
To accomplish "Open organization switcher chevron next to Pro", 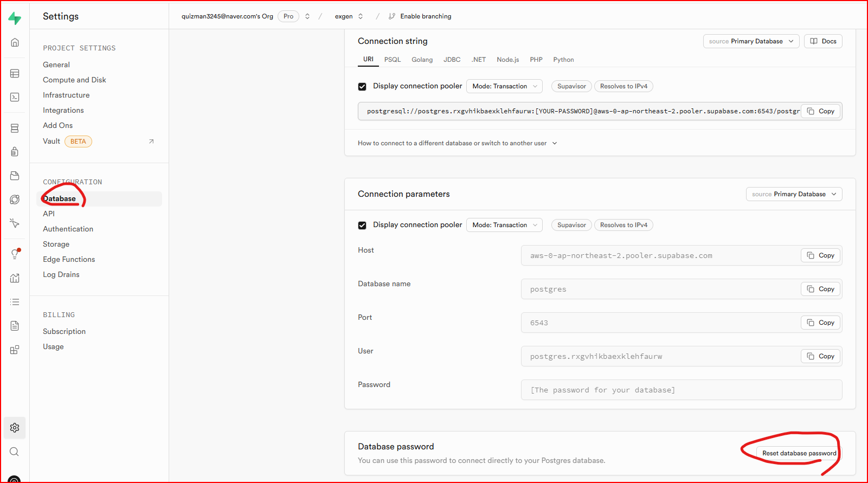I will click(307, 16).
